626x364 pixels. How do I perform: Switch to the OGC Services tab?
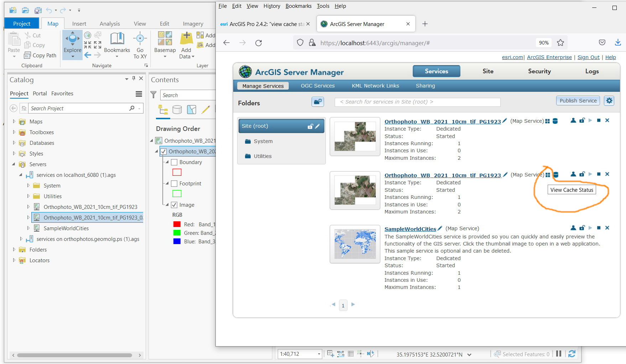pyautogui.click(x=317, y=85)
